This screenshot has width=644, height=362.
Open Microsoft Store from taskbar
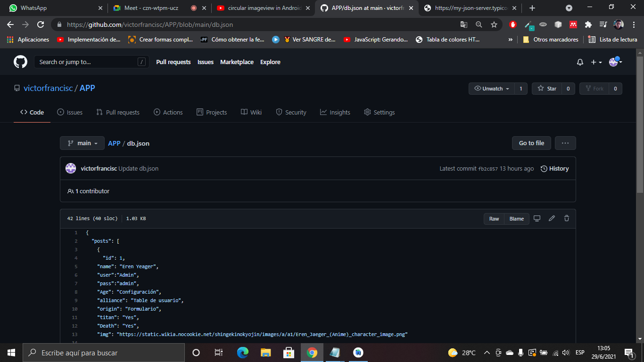[289, 353]
